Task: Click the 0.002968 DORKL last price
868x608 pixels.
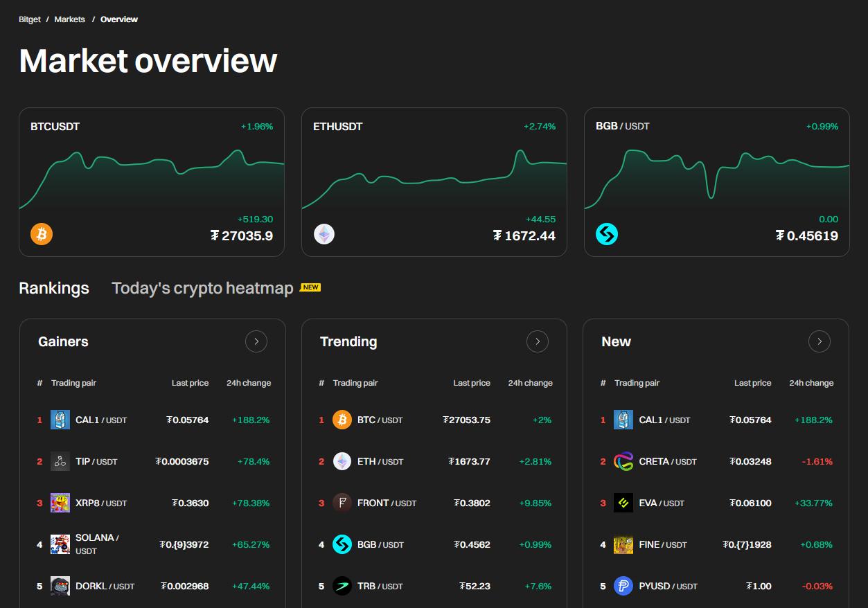Action: (x=185, y=586)
